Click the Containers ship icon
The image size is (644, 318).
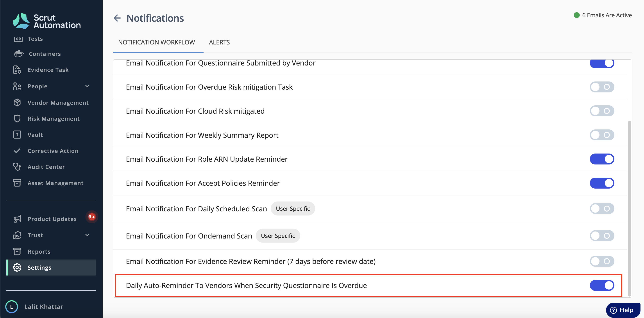[19, 54]
